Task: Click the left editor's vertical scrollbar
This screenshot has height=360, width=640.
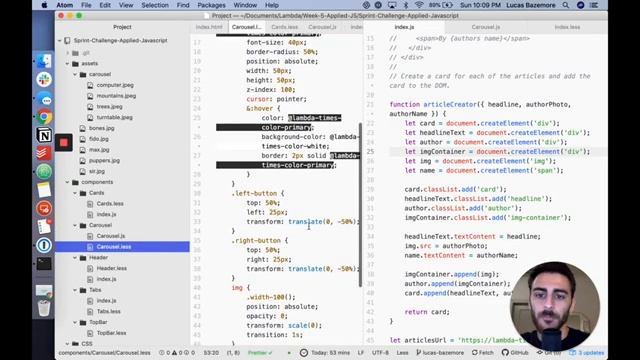Action: tap(360, 204)
